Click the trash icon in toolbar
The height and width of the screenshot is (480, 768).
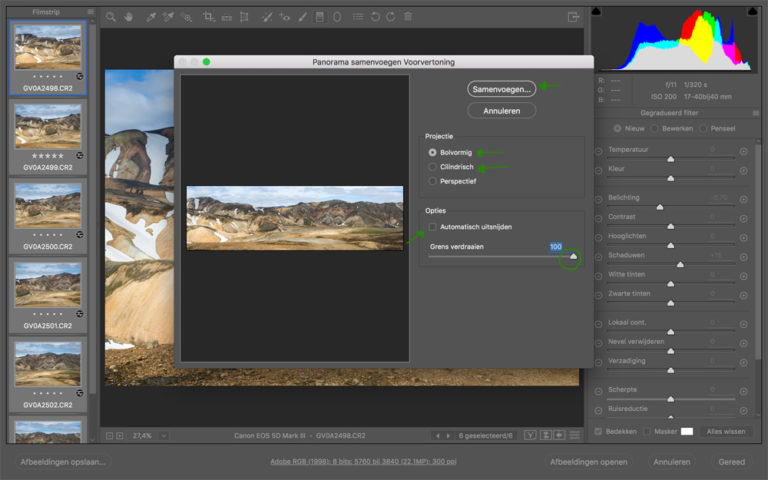coord(407,17)
